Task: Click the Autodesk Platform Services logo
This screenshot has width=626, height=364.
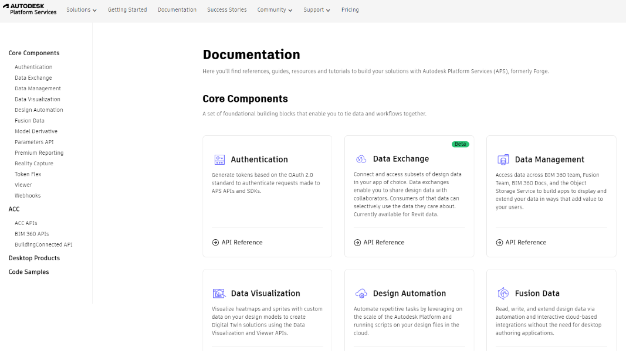Action: 30,9
